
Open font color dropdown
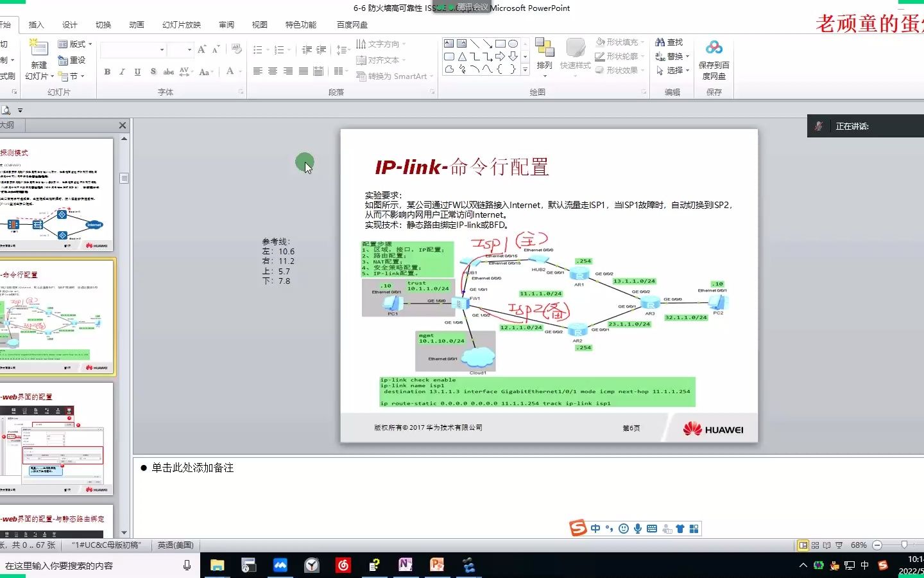[x=232, y=71]
